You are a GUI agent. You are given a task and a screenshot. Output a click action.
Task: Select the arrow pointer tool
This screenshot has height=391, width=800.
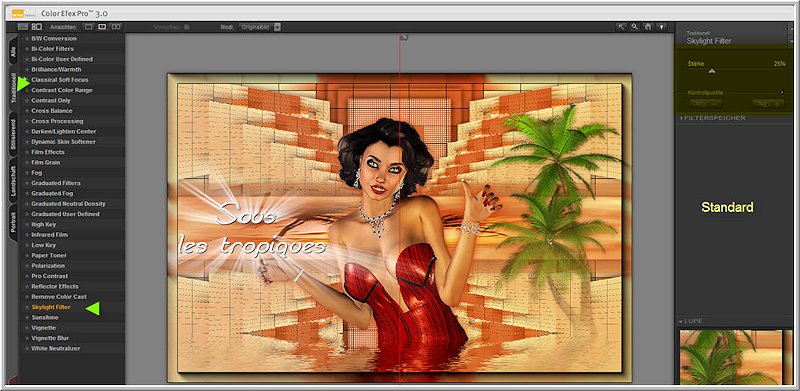[621, 27]
